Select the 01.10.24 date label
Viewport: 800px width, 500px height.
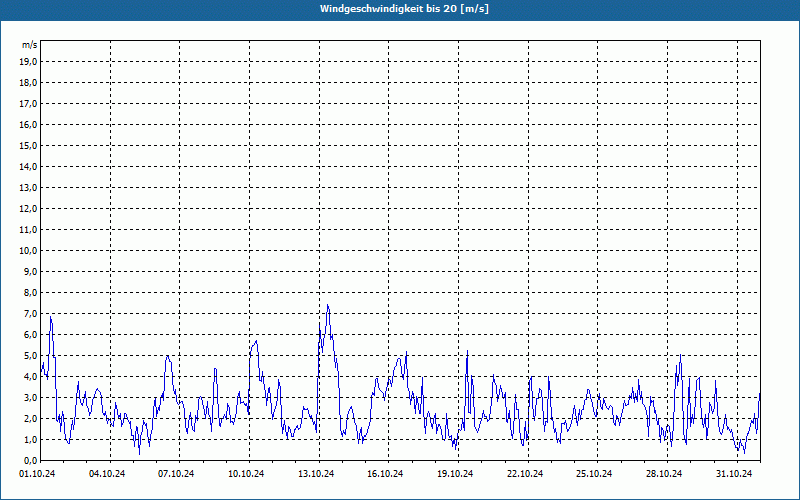[x=37, y=473]
